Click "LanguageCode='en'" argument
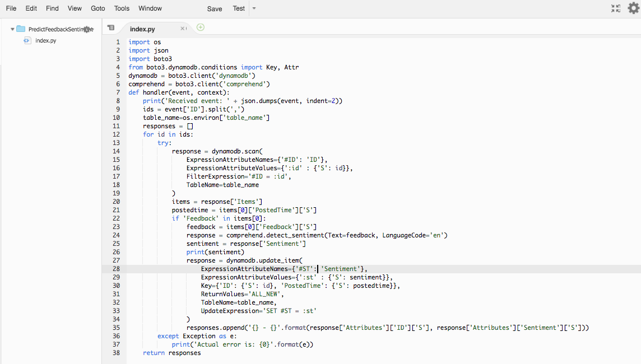The image size is (641, 364). [413, 235]
